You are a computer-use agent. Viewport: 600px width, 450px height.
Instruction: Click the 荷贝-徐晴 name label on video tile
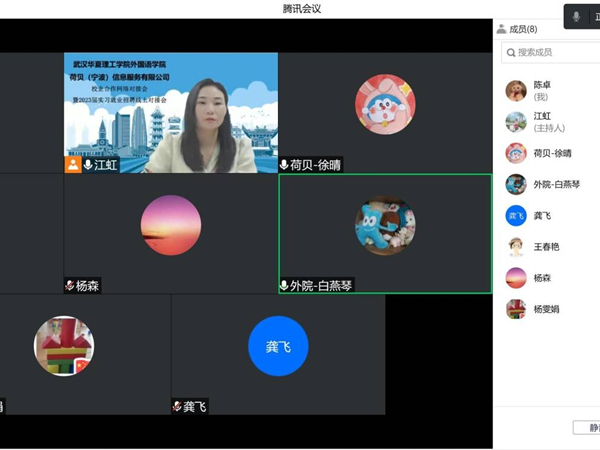coord(315,165)
